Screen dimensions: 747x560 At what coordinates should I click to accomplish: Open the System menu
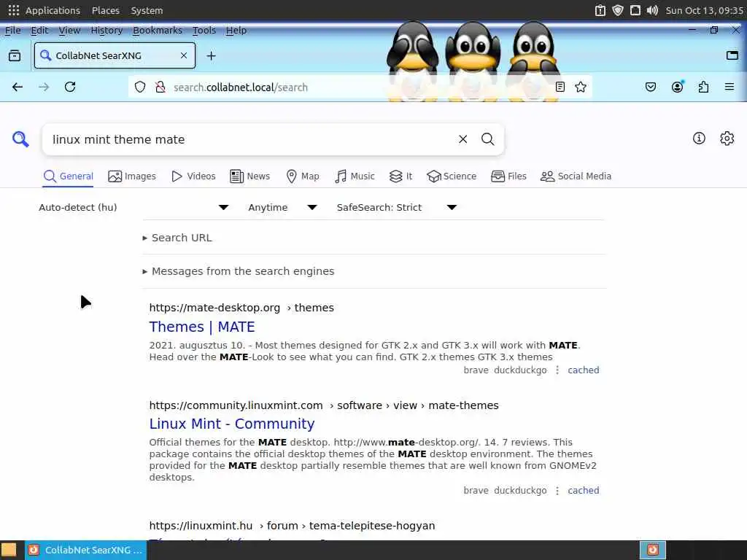[147, 10]
